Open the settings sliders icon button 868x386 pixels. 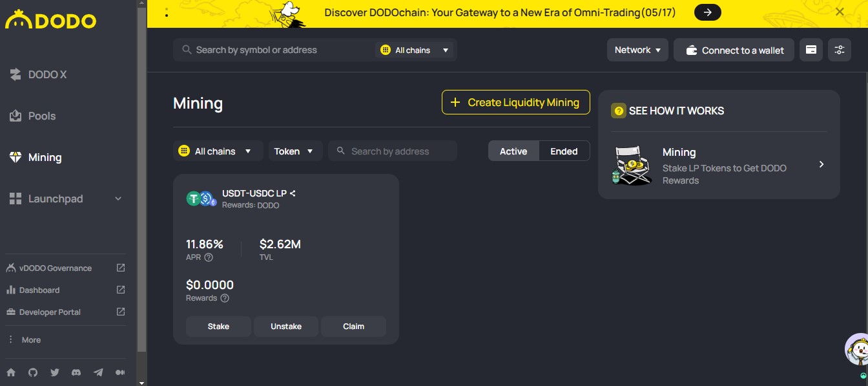(x=839, y=50)
